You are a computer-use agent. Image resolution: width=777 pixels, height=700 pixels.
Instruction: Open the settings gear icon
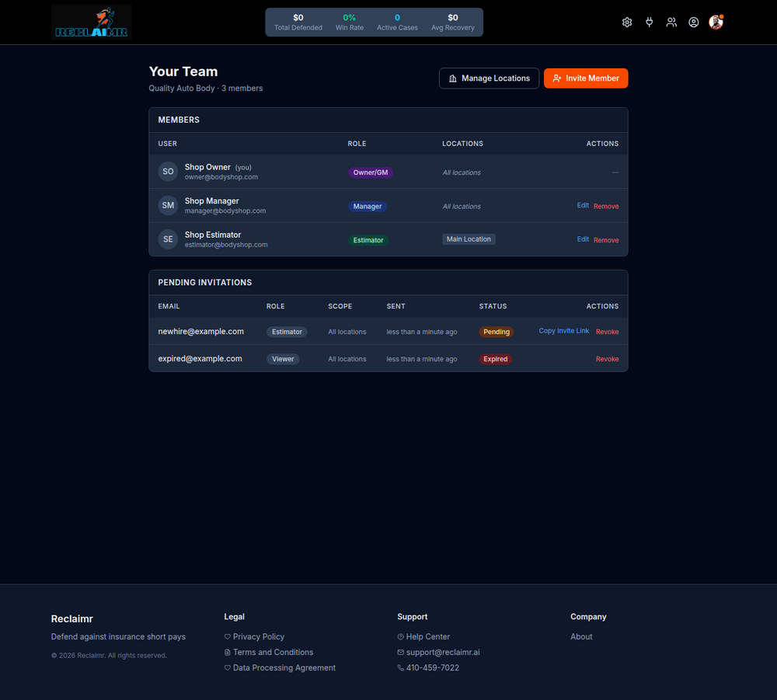coord(627,23)
